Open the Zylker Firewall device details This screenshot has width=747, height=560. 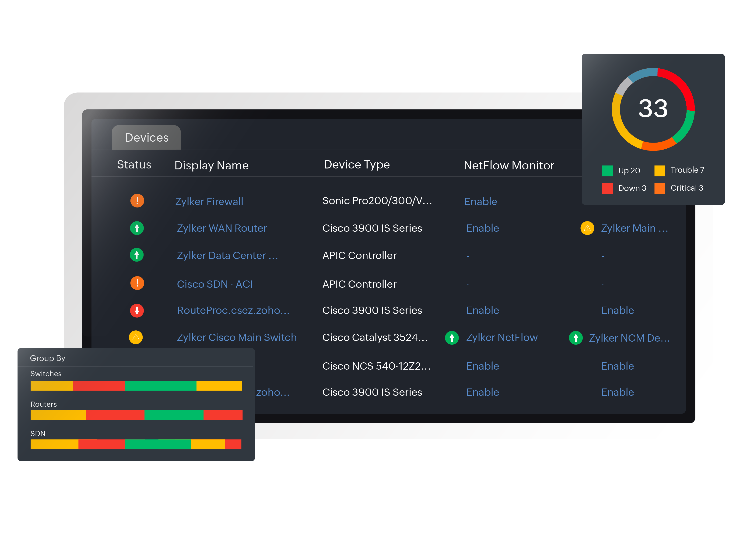pos(210,201)
